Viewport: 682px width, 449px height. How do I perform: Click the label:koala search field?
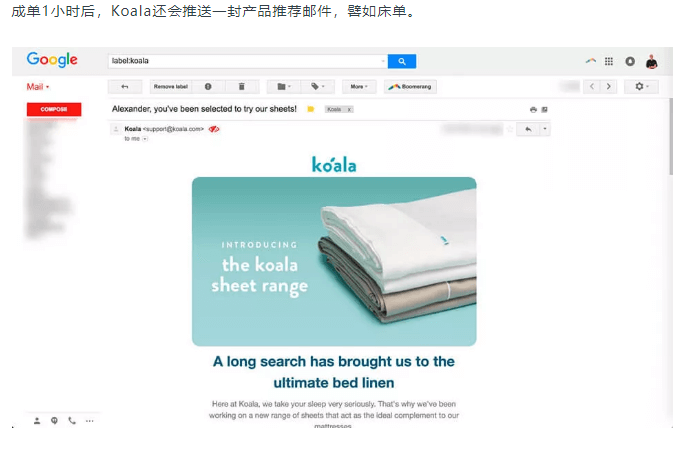(x=247, y=61)
